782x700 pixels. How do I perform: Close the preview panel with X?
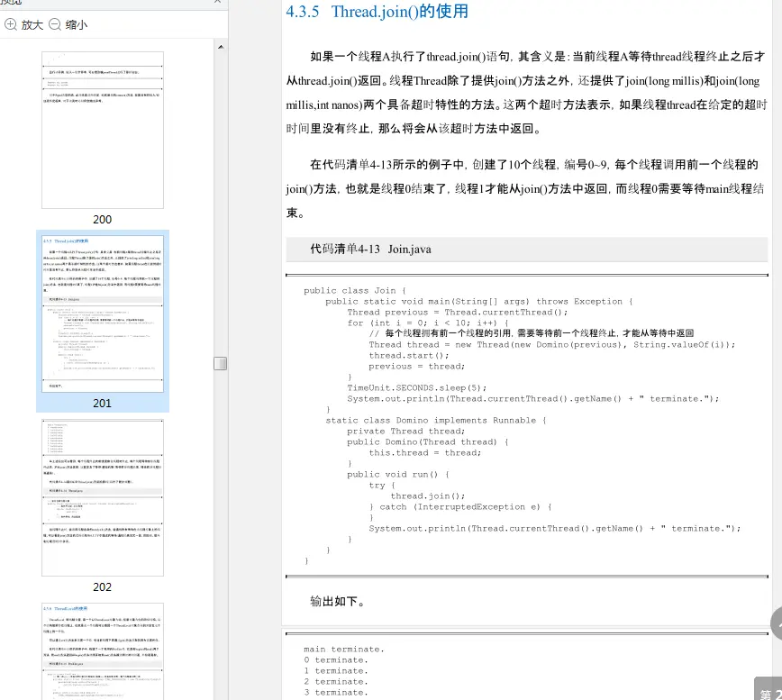(x=217, y=2)
